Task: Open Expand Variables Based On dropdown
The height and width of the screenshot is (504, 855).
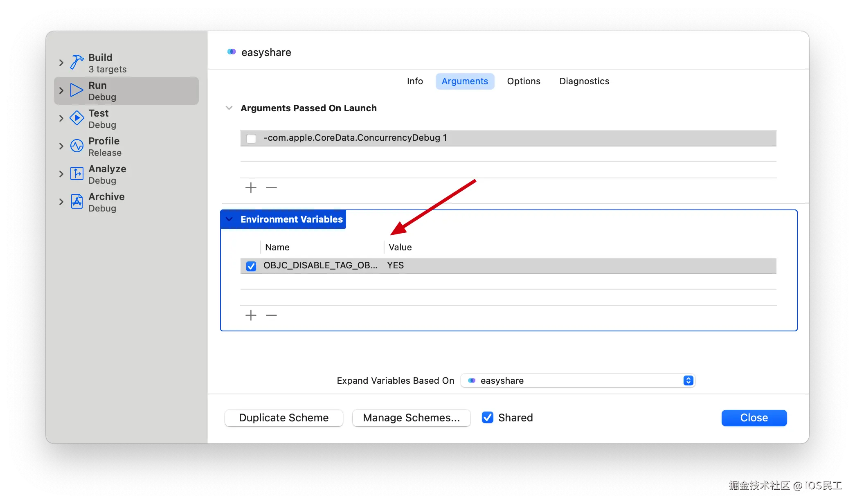Action: pyautogui.click(x=578, y=380)
